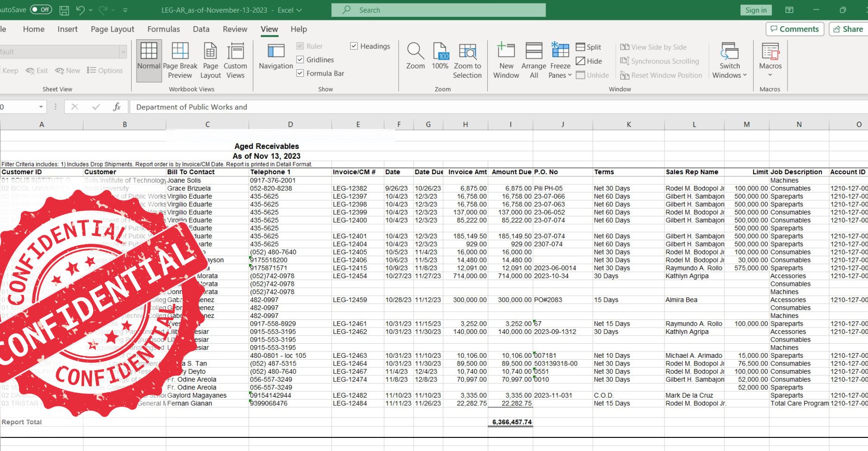This screenshot has height=451, width=868.
Task: Uncheck the Gridlines checkbox
Action: (300, 60)
